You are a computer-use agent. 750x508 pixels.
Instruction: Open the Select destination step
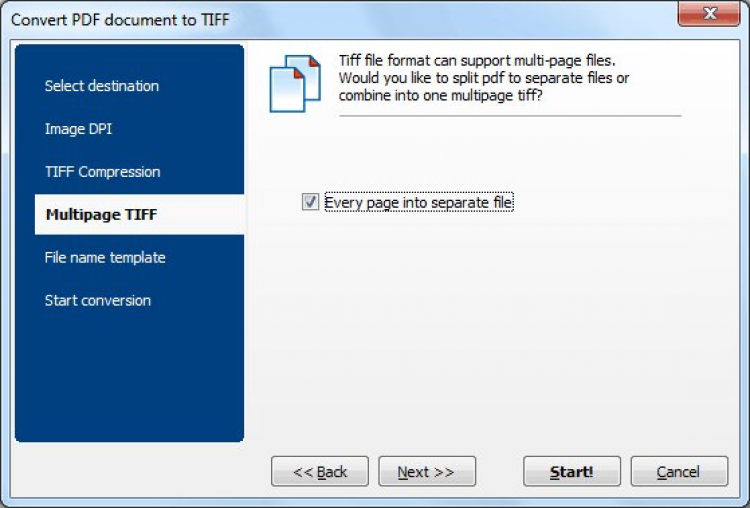101,86
